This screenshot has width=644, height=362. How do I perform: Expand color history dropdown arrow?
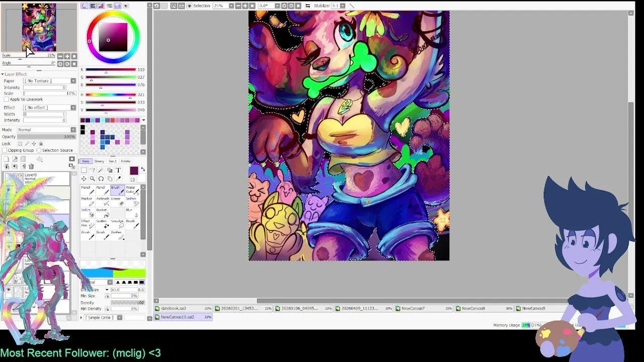143,120
